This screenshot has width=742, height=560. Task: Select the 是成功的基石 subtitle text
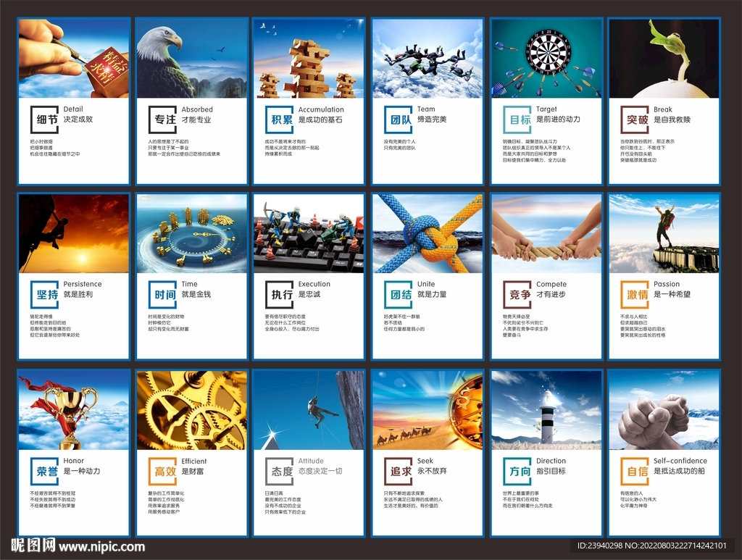point(320,120)
